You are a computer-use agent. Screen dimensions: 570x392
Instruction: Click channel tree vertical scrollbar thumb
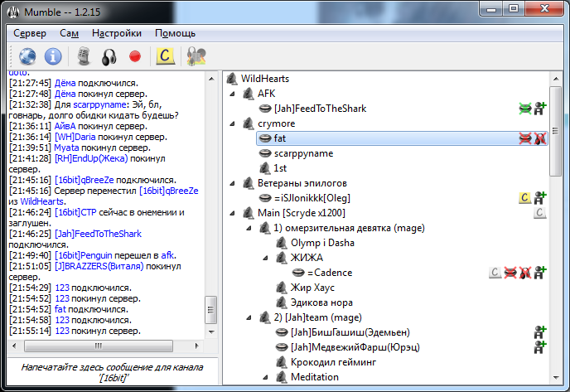pos(556,131)
